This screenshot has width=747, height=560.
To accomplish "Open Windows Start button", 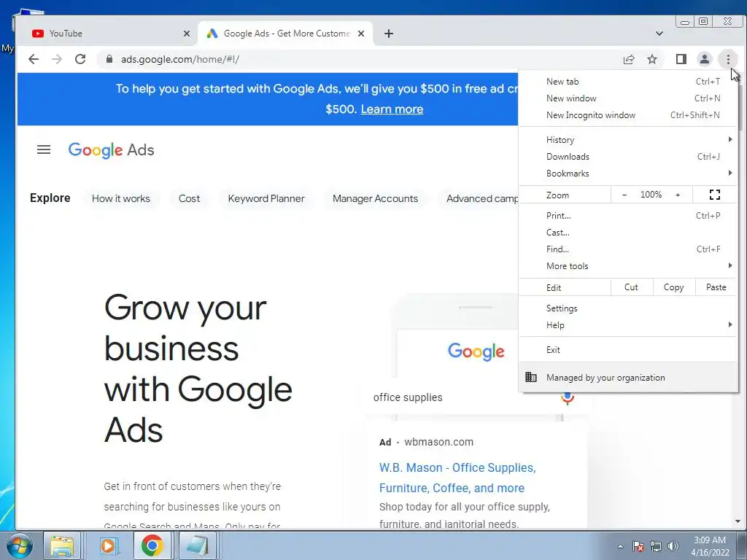I will tap(18, 545).
